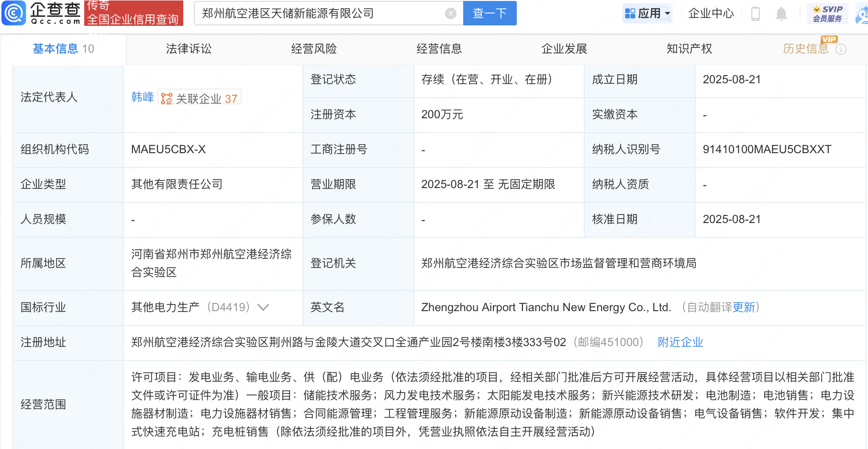The width and height of the screenshot is (868, 449).
Task: Click the 其他有限责任公司 company type
Action: tap(177, 184)
